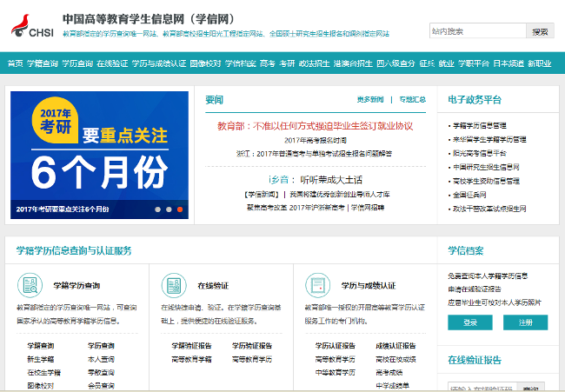The width and height of the screenshot is (565, 392).
Task: Select the active orange carousel dot
Action: click(180, 209)
